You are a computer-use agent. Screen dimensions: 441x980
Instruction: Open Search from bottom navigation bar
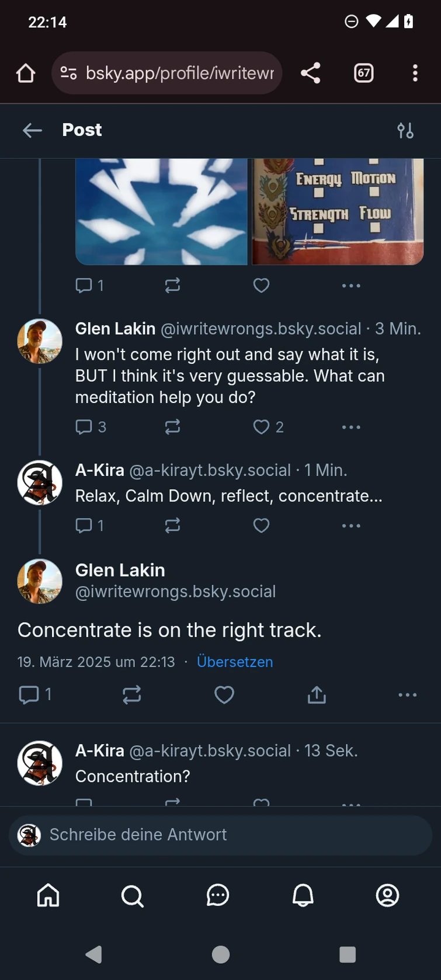coord(133,895)
